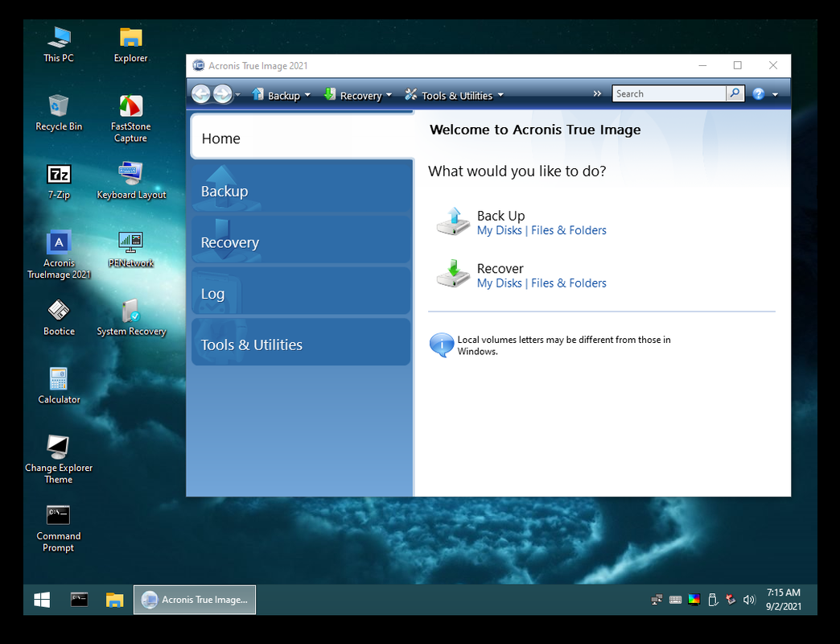The width and height of the screenshot is (840, 644).
Task: Click Back Up disk icon
Action: (453, 221)
